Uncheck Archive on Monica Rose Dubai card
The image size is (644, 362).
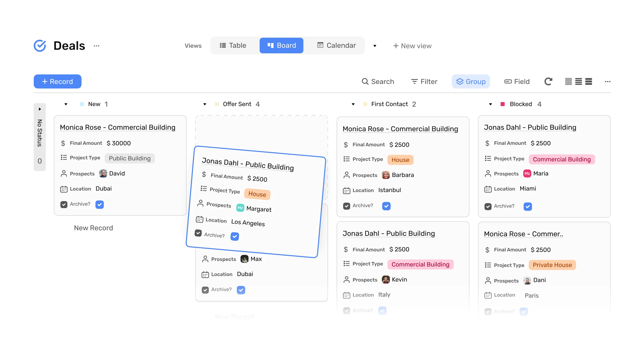pos(100,204)
